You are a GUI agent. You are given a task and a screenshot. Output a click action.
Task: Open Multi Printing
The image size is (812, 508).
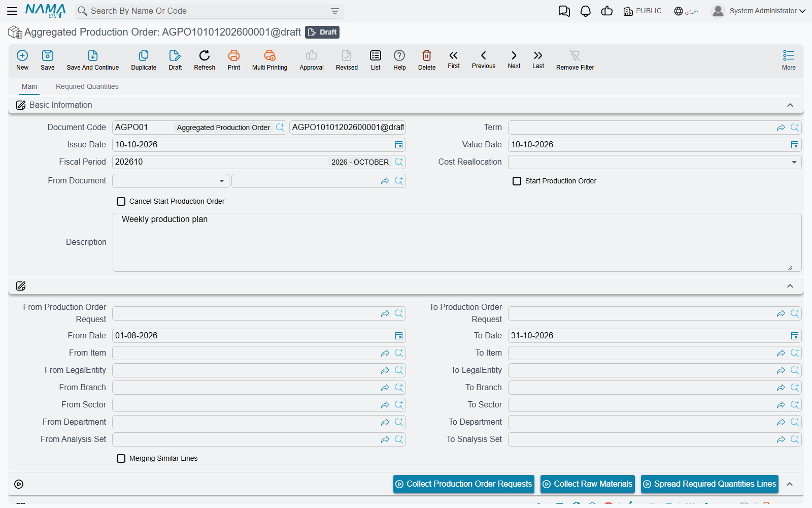click(x=269, y=60)
